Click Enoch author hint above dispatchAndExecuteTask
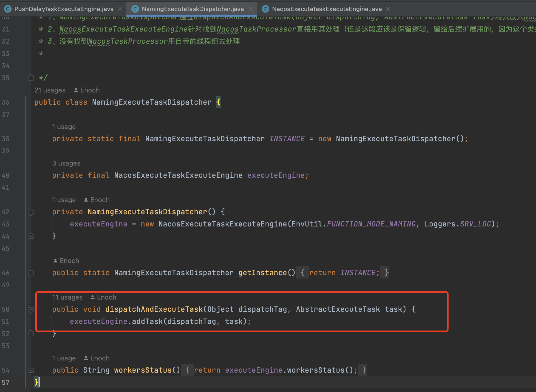Screen dimensions: 536x392 pos(106,297)
